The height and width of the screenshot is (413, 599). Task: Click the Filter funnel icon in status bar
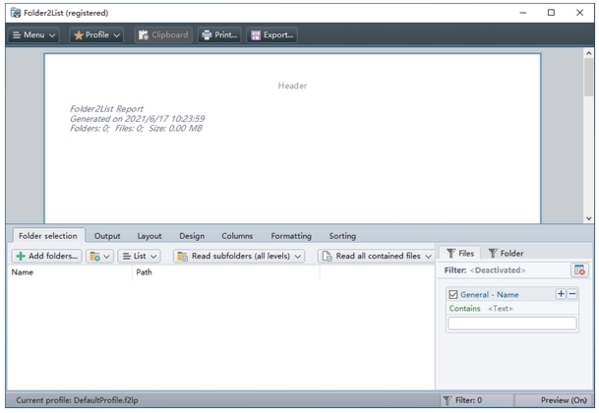pos(447,400)
